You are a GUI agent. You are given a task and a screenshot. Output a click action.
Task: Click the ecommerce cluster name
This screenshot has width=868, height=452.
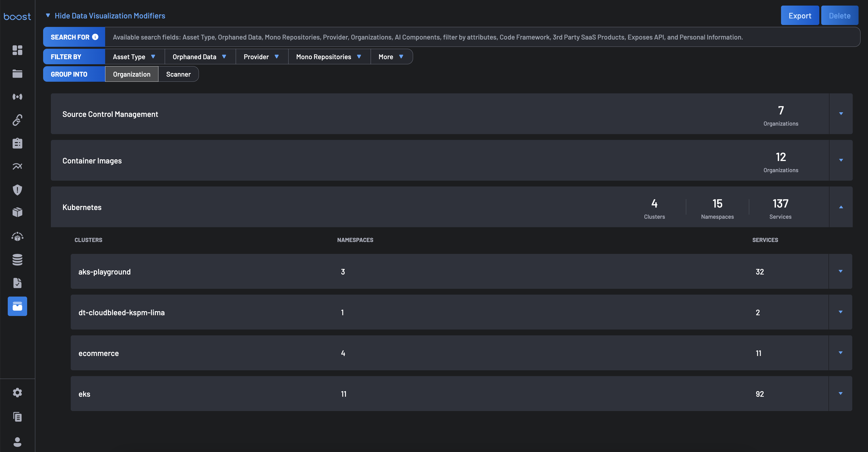pyautogui.click(x=98, y=353)
